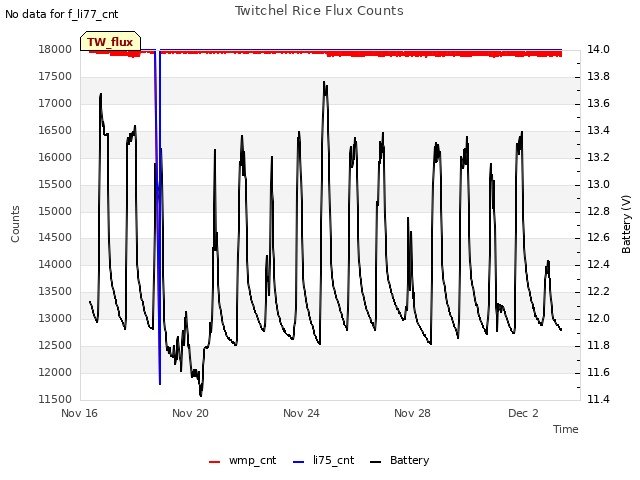Click the Time x-axis title

click(565, 429)
